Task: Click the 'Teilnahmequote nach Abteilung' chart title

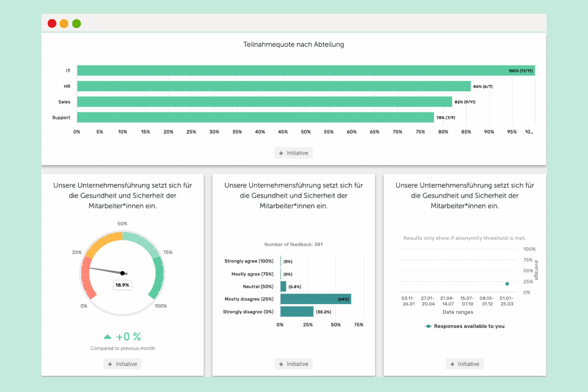Action: coord(293,44)
